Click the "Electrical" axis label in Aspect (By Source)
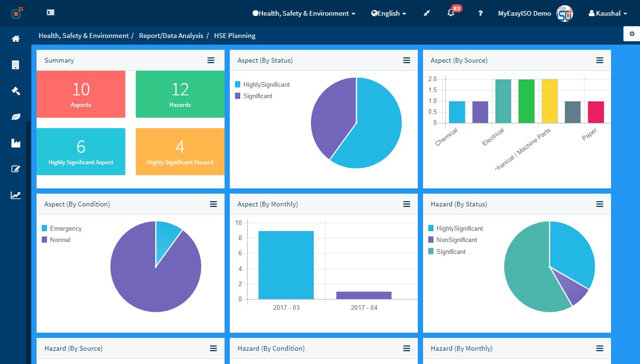640x364 pixels. pyautogui.click(x=493, y=137)
